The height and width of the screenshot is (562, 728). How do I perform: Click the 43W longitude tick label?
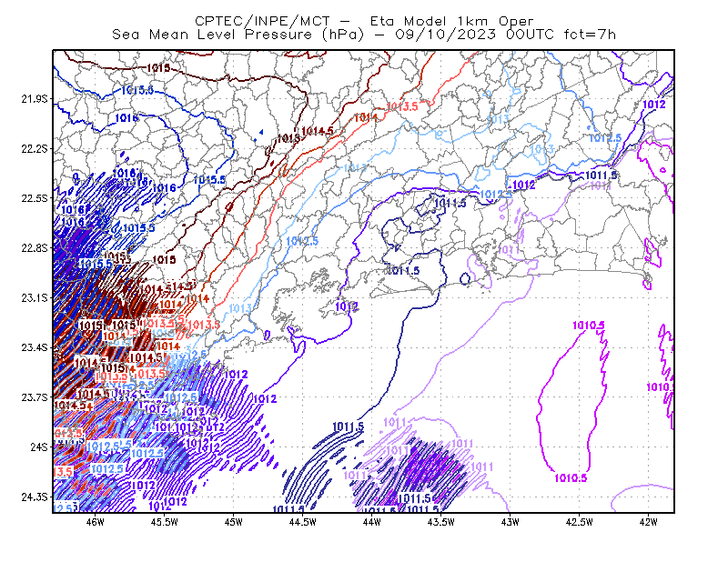click(x=510, y=522)
